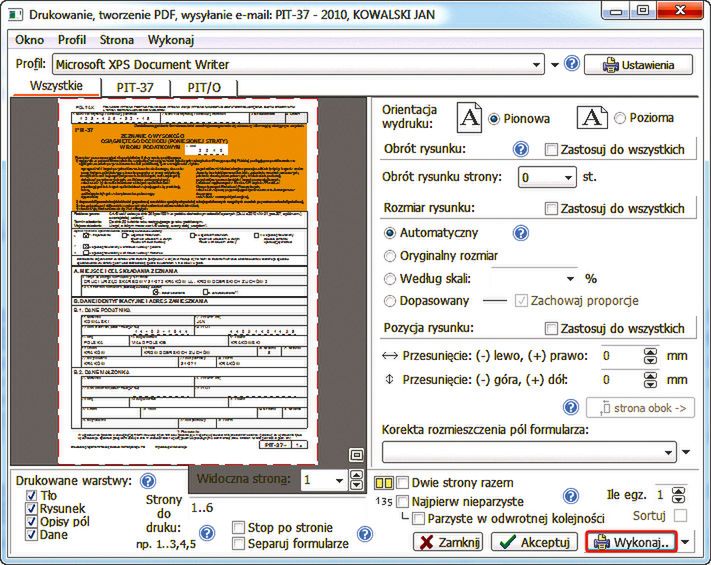This screenshot has width=711, height=565.
Task: Click the two-pages icon beside Dwie strony razem
Action: (x=384, y=483)
